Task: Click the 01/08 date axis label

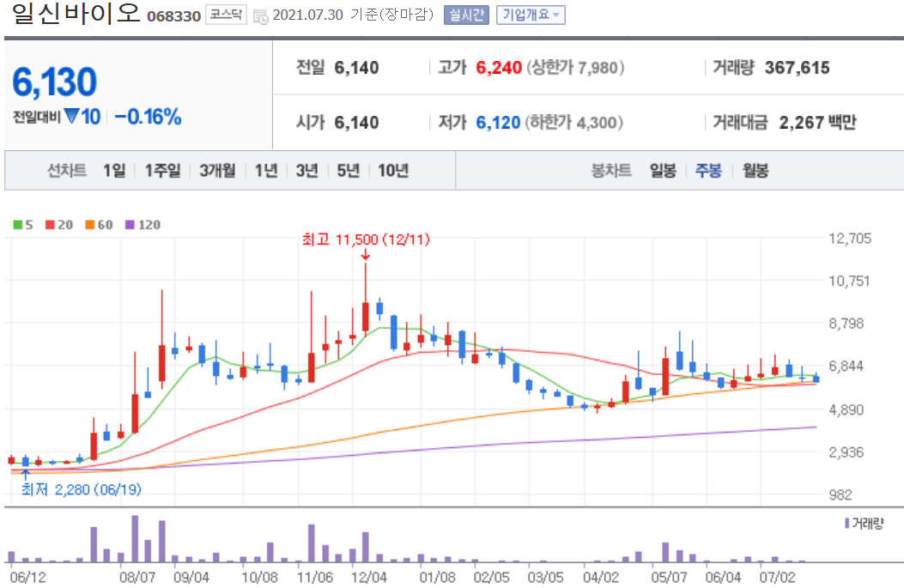Action: point(437,577)
